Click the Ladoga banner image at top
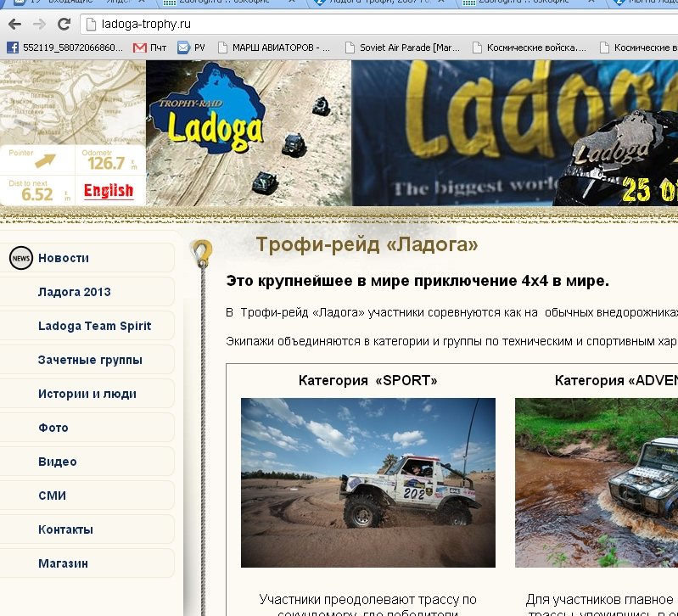The width and height of the screenshot is (678, 616). (x=514, y=132)
